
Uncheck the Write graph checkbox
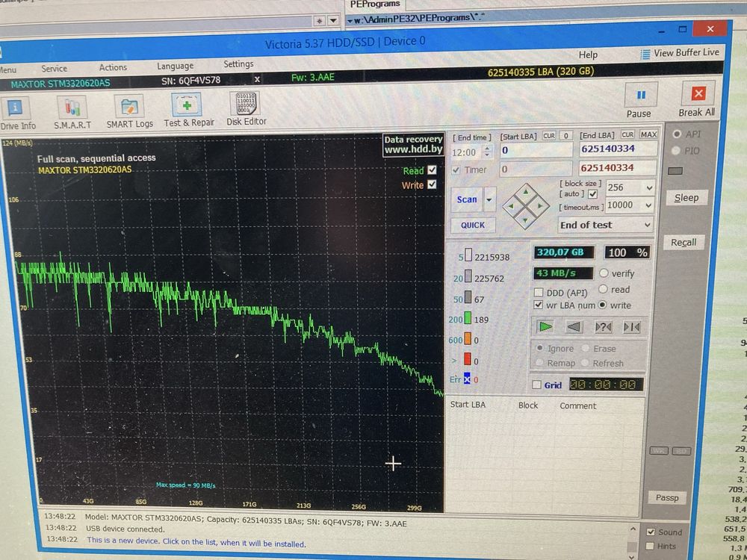432,184
